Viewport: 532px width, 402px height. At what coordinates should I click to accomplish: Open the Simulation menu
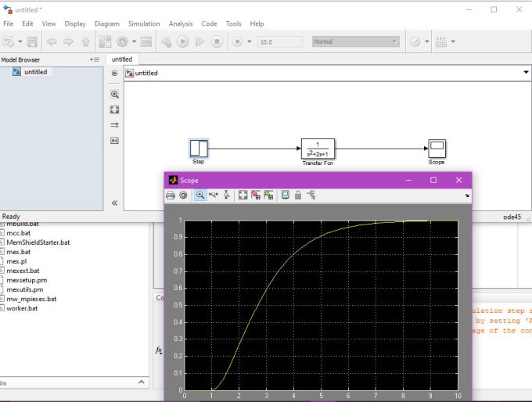144,23
